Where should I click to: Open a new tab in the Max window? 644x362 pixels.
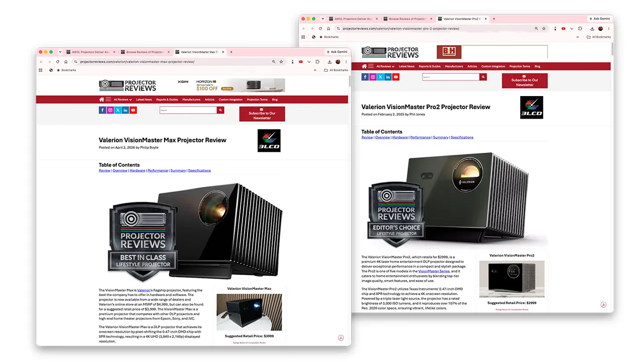pos(231,52)
